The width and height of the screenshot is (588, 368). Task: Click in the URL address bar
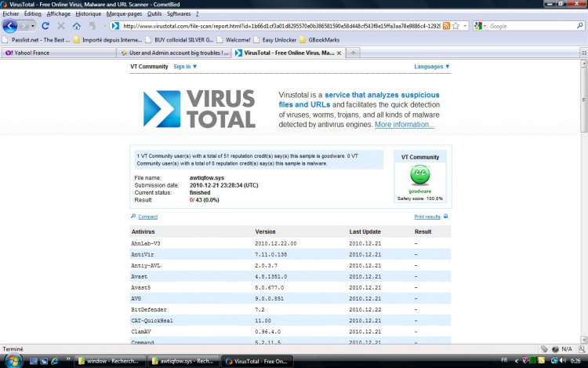coord(274,26)
